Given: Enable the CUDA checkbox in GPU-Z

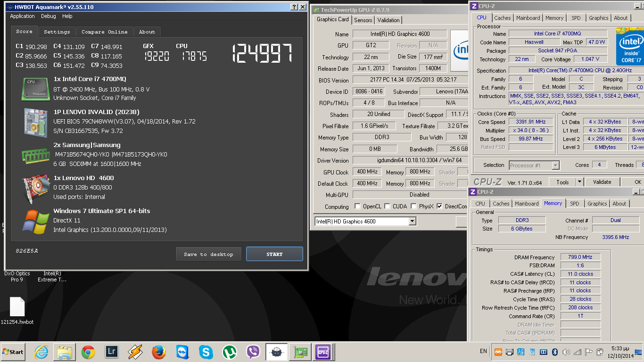Looking at the screenshot, I should pos(387,206).
